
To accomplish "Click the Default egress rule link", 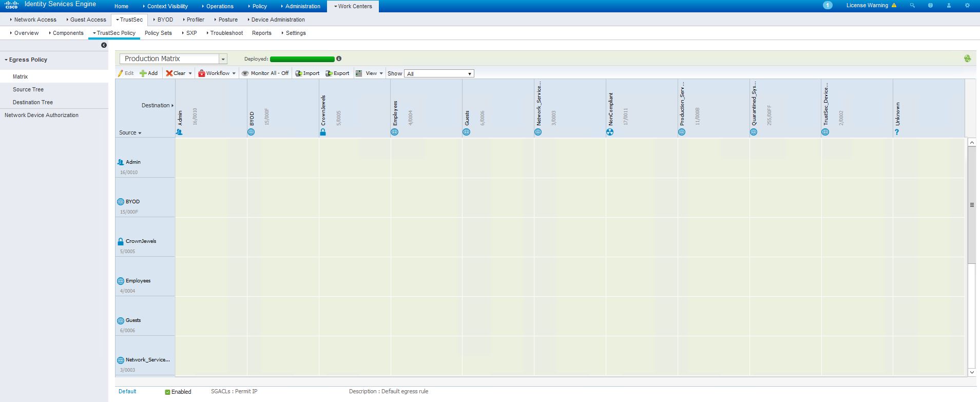I will 127,391.
